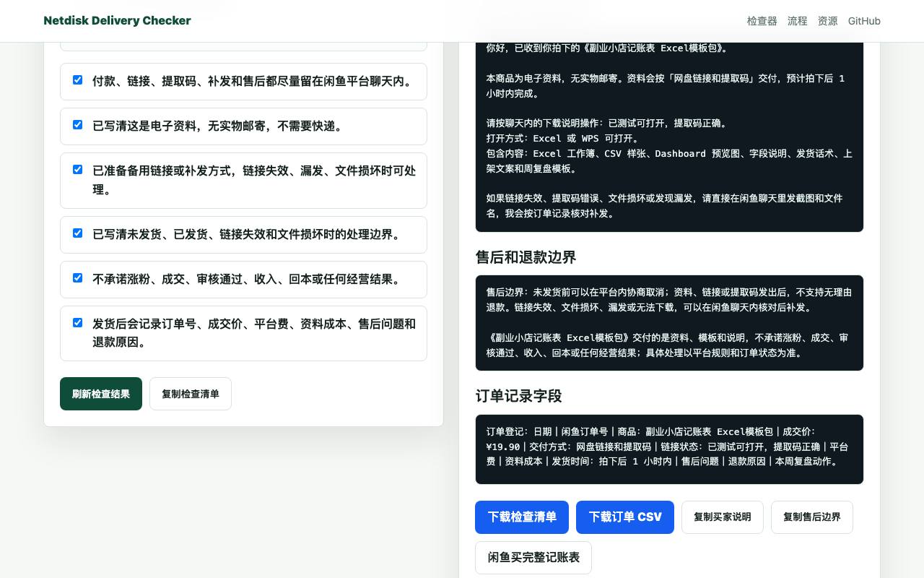Toggle the 发货后会记录订单号 checkbox
Screen dimensions: 924x578
coord(77,323)
